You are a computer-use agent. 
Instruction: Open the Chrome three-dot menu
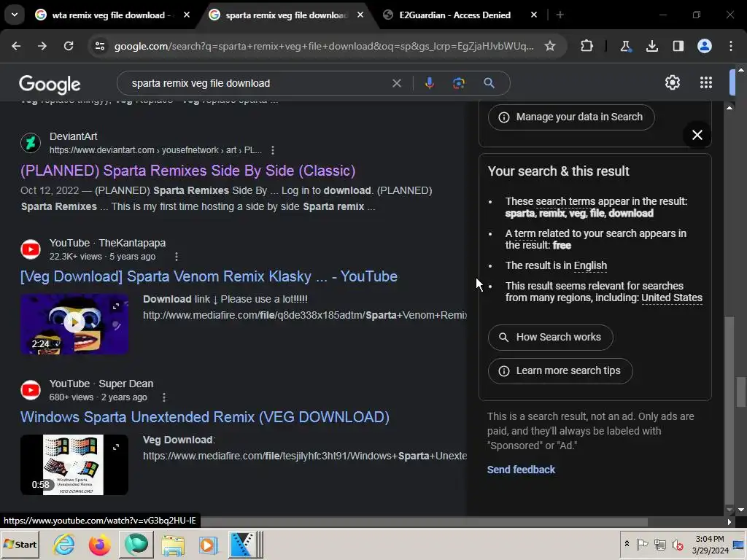[731, 46]
